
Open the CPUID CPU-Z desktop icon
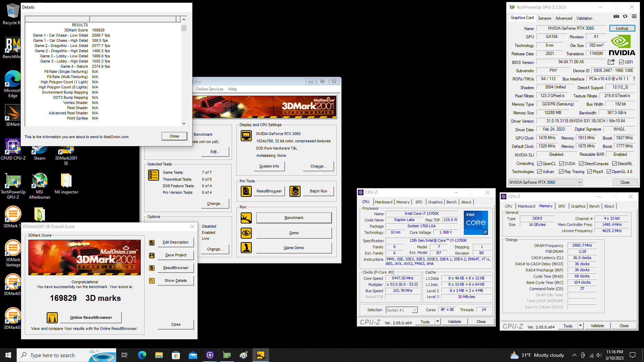[x=13, y=149]
